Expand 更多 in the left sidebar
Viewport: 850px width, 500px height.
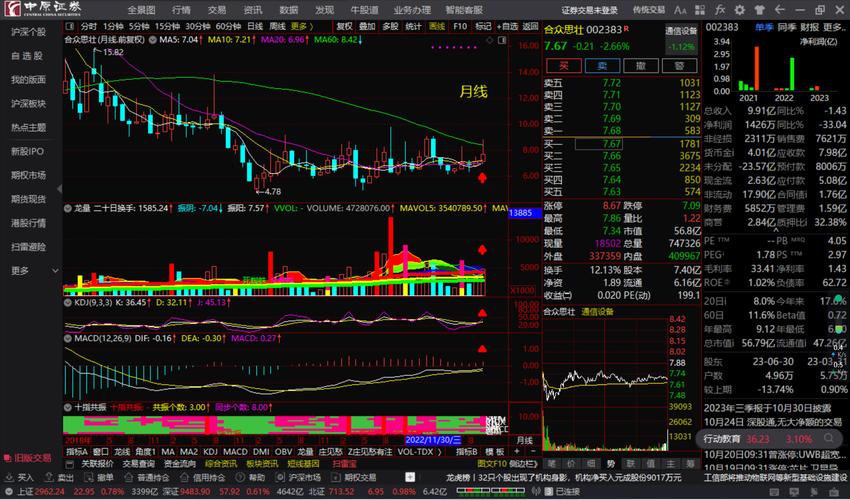(x=35, y=271)
